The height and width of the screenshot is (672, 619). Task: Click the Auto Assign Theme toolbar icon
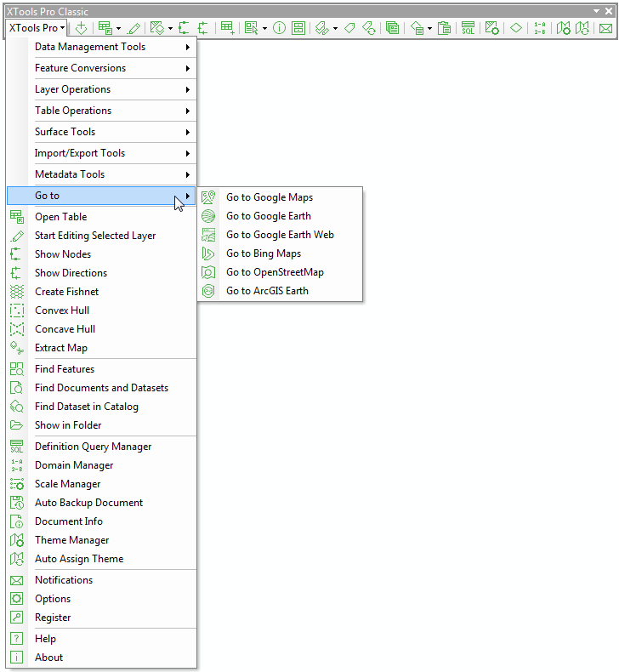582,28
